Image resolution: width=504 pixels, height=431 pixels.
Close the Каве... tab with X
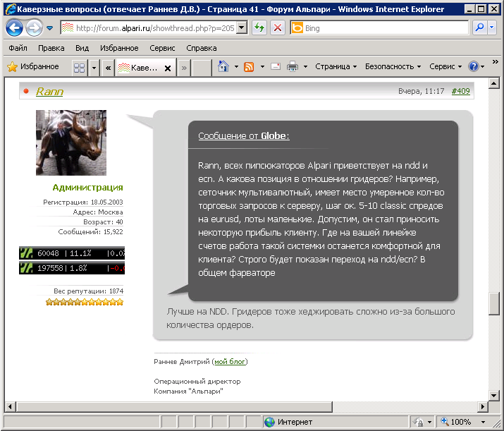(168, 68)
